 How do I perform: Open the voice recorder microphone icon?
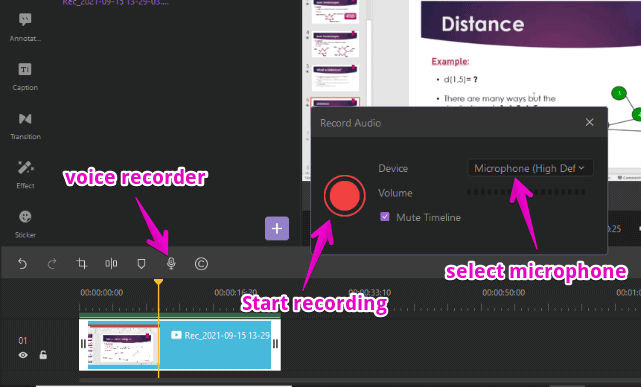[x=171, y=264]
